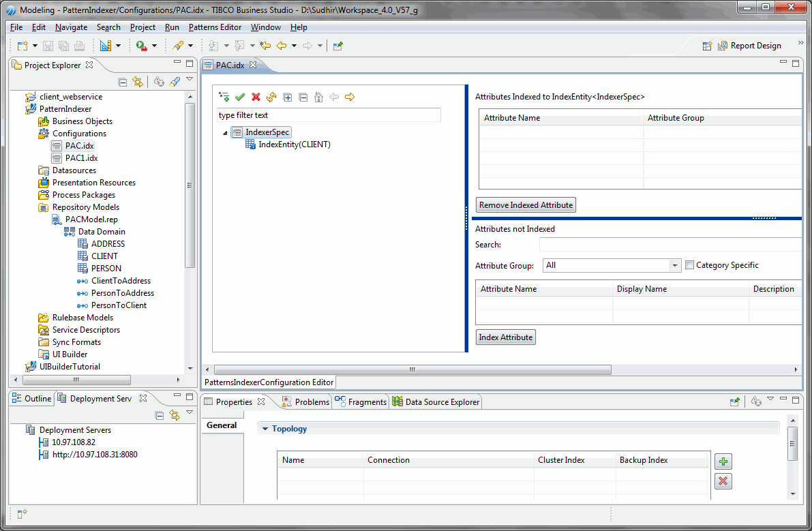Open the Patterns Editor menu
This screenshot has width=812, height=531.
[215, 27]
